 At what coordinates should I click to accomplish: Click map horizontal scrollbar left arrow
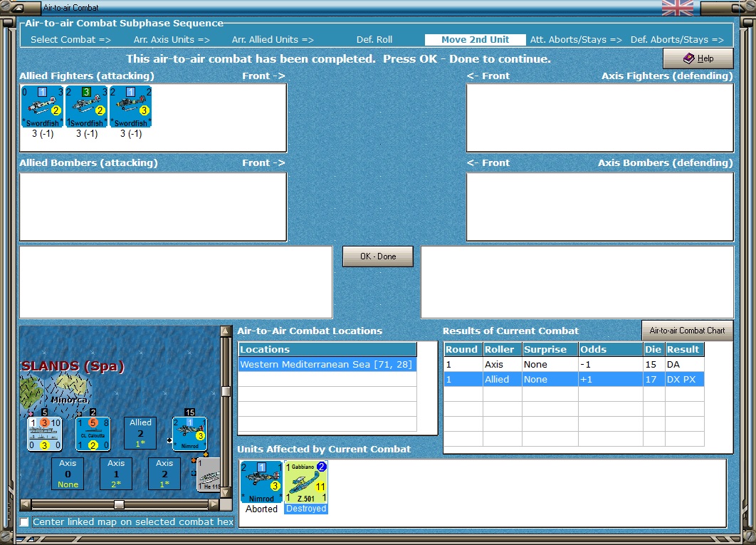click(26, 504)
